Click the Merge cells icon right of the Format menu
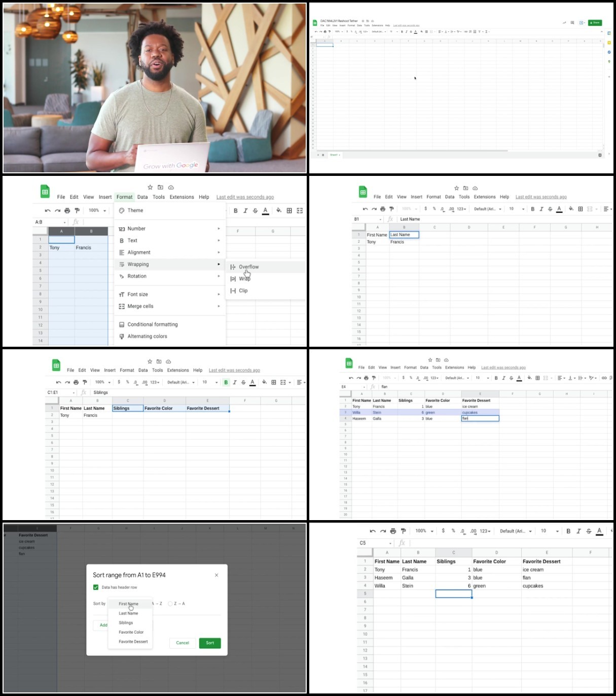This screenshot has width=616, height=696. (300, 210)
